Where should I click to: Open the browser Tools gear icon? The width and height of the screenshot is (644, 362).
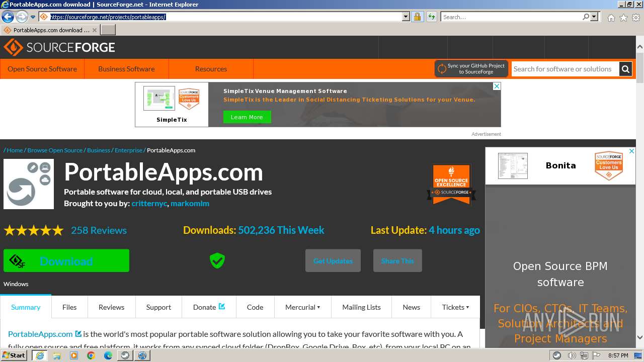pyautogui.click(x=636, y=18)
